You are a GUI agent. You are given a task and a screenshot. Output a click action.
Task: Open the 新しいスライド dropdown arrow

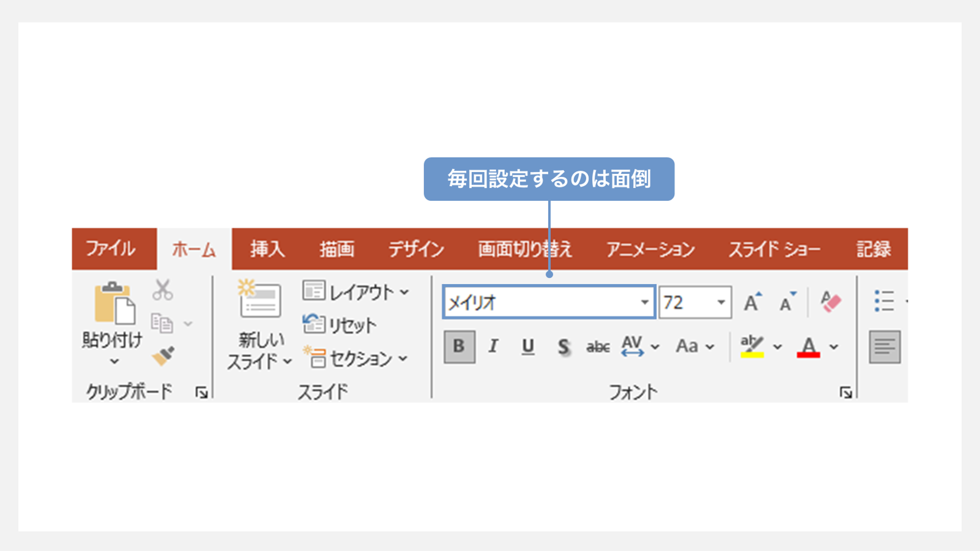pyautogui.click(x=288, y=362)
